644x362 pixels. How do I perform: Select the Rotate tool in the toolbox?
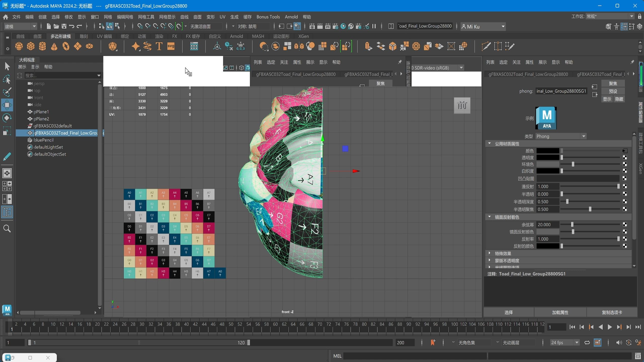[7, 118]
